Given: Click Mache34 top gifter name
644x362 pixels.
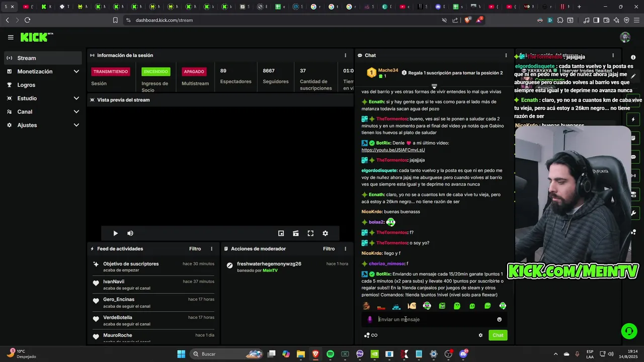Looking at the screenshot, I should (x=388, y=70).
